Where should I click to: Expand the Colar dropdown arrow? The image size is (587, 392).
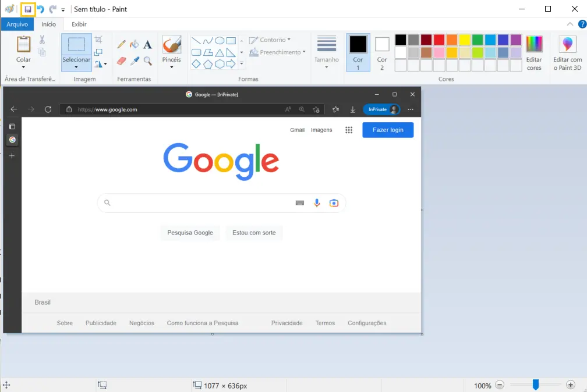click(x=23, y=67)
